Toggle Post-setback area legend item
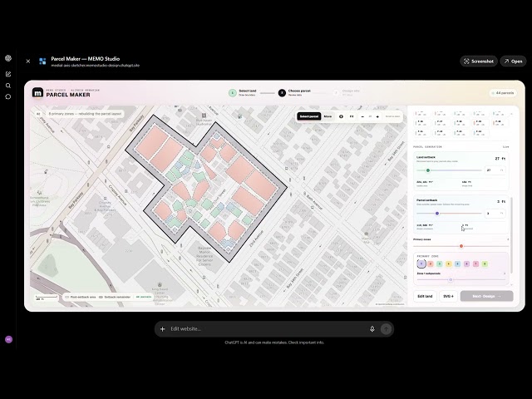 point(81,297)
